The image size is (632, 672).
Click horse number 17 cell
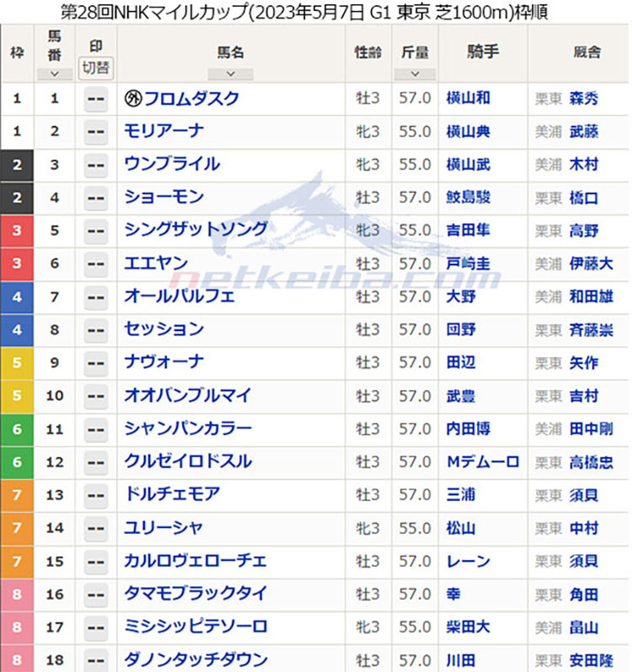click(55, 627)
